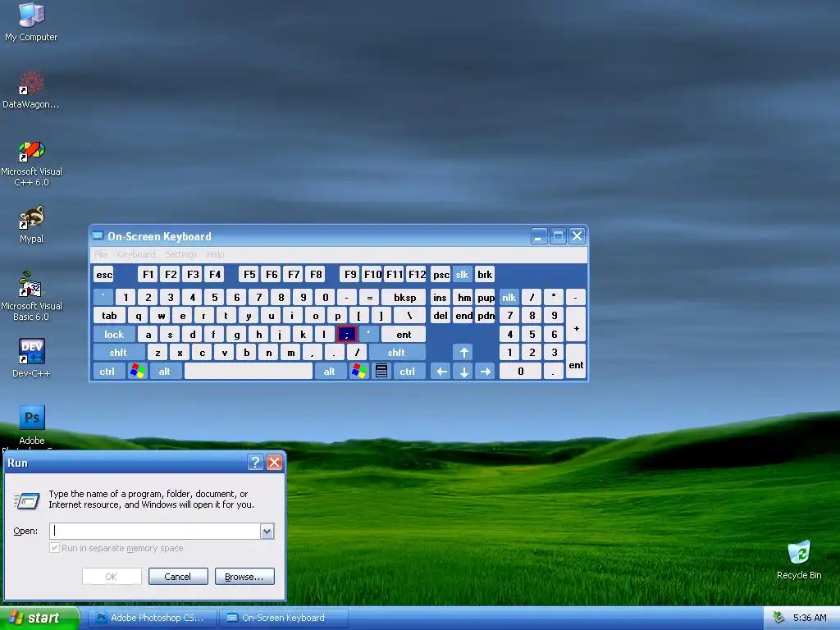Click the main ent key
840x630 pixels.
coord(404,335)
